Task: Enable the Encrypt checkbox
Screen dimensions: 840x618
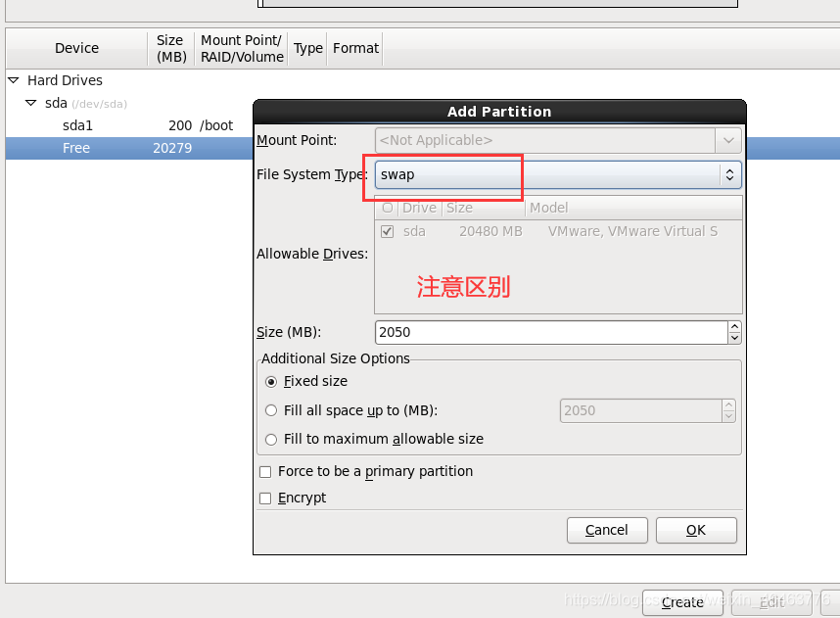Action: [x=265, y=499]
